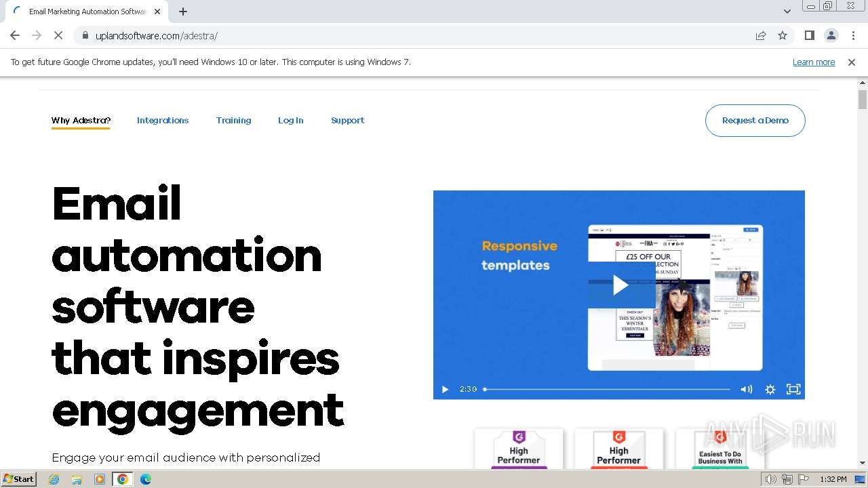This screenshot has width=868, height=488.
Task: Open the Chrome three-dot menu
Action: point(853,35)
